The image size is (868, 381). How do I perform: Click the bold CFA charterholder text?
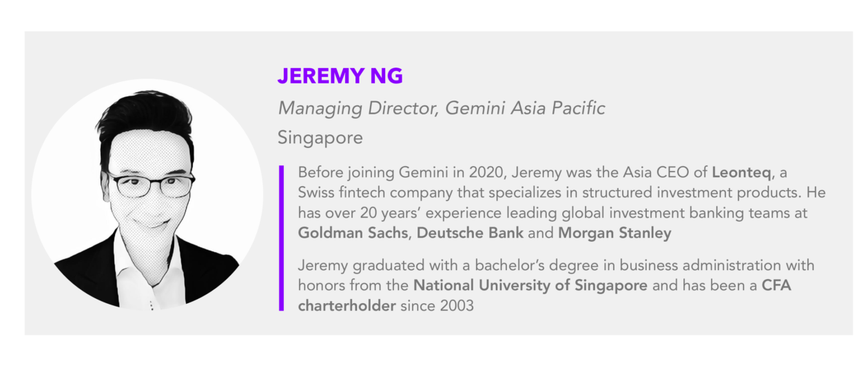pos(544,296)
